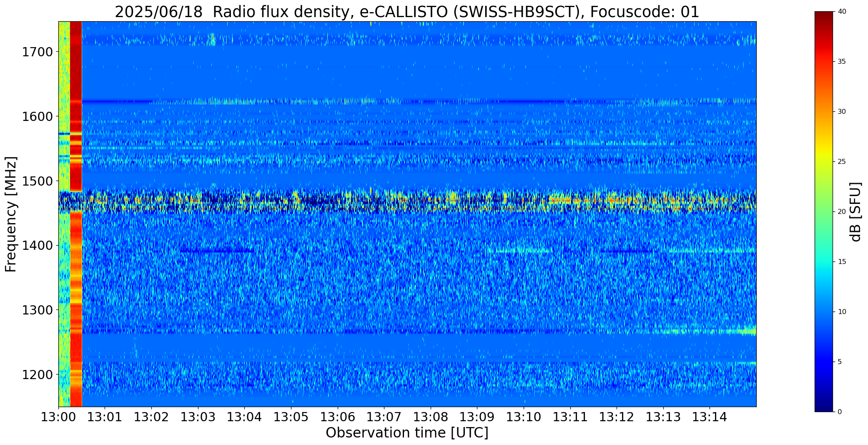Click the dB [SFU] colorbar label
The height and width of the screenshot is (445, 868).
(856, 212)
